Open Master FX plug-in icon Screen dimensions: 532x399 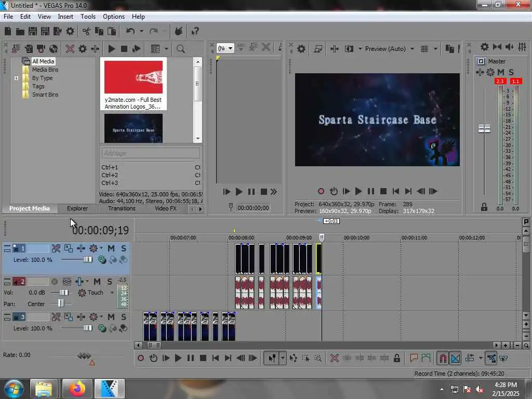pyautogui.click(x=480, y=72)
